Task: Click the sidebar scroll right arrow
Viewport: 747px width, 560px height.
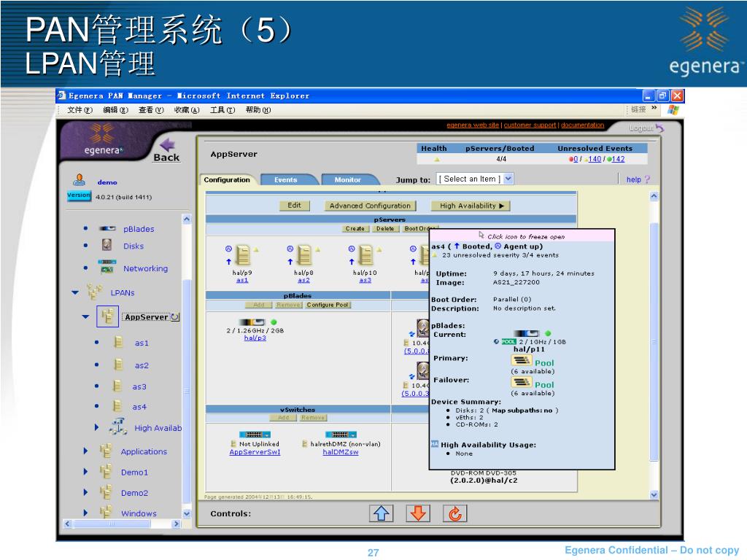Action: click(x=176, y=524)
